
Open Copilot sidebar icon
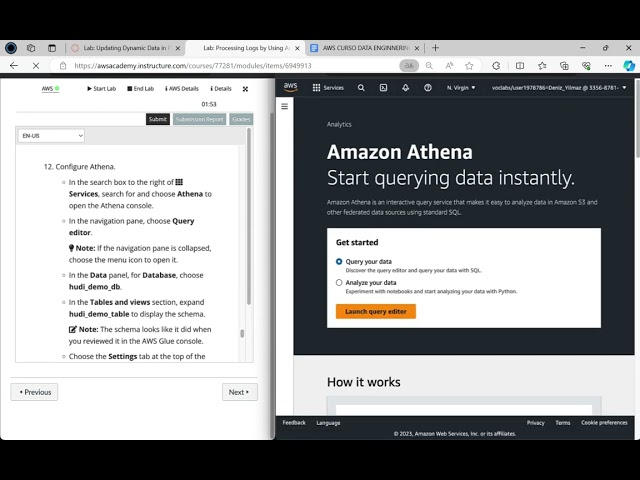(x=629, y=65)
